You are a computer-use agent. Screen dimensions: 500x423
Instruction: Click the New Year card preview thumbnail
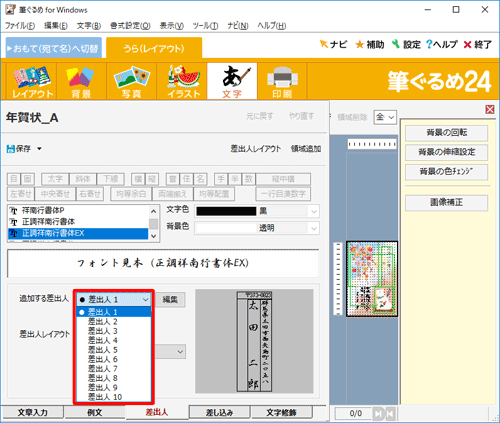[372, 279]
